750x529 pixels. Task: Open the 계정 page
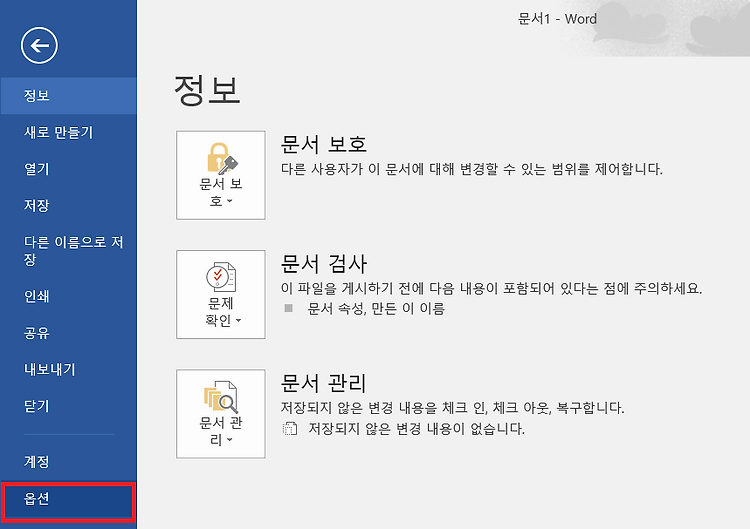[x=68, y=462]
